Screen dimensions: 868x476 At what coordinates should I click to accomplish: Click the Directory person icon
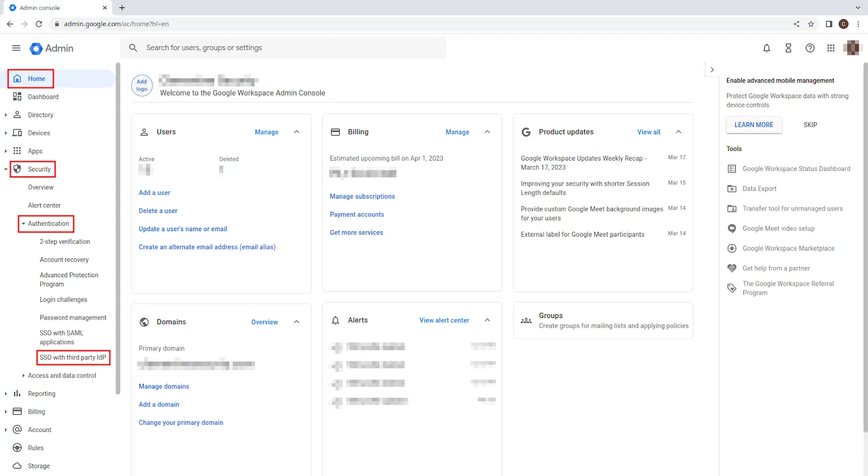(17, 115)
